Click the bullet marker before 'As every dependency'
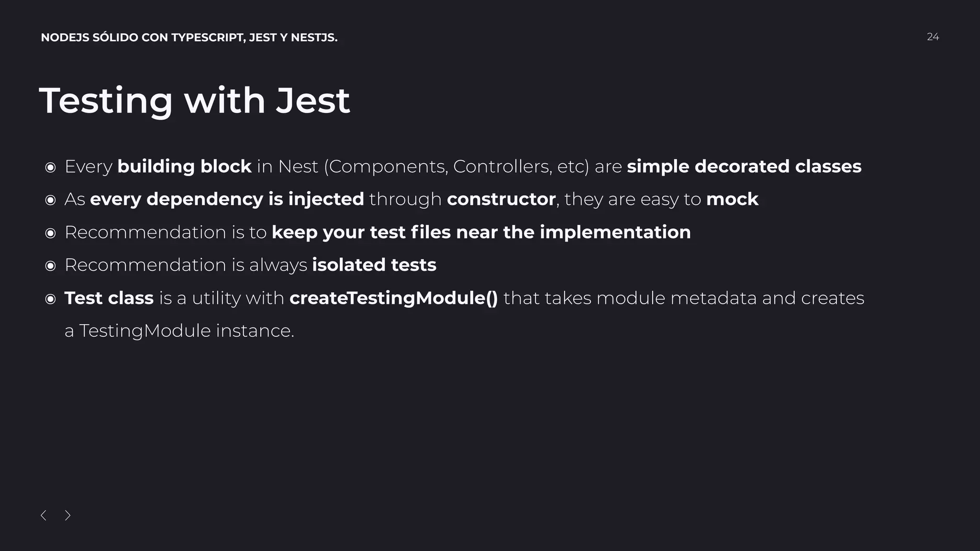The height and width of the screenshot is (551, 980). pos(50,200)
